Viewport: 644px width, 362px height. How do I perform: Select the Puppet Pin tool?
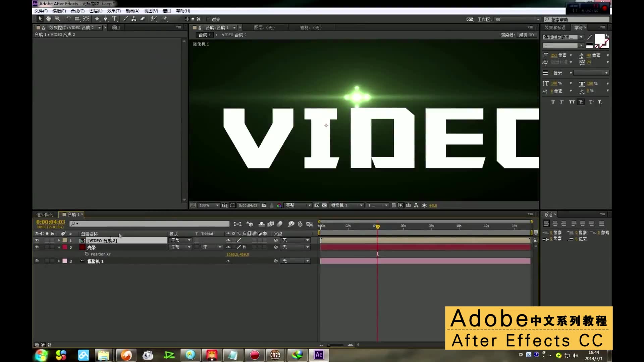tap(165, 19)
